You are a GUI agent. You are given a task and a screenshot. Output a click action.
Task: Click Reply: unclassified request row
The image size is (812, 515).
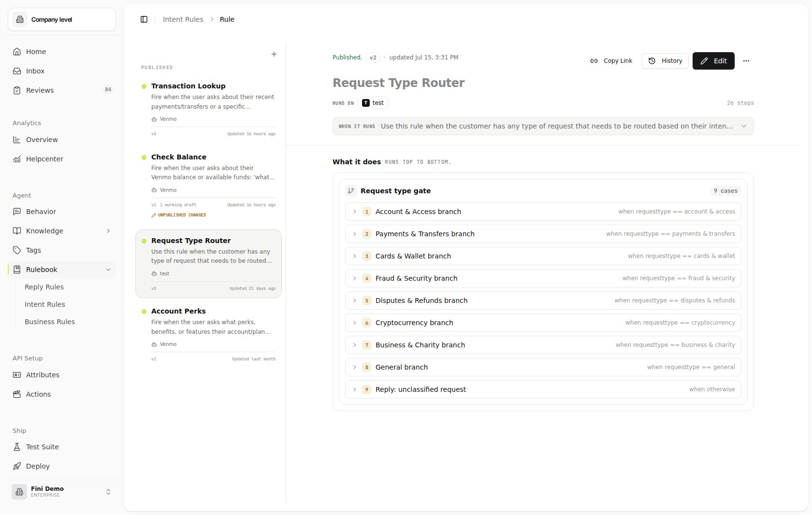[x=543, y=389]
